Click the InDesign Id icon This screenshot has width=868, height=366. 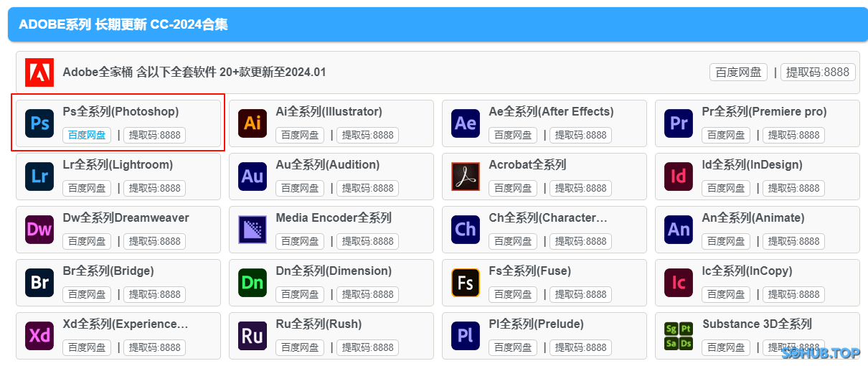[x=679, y=177]
